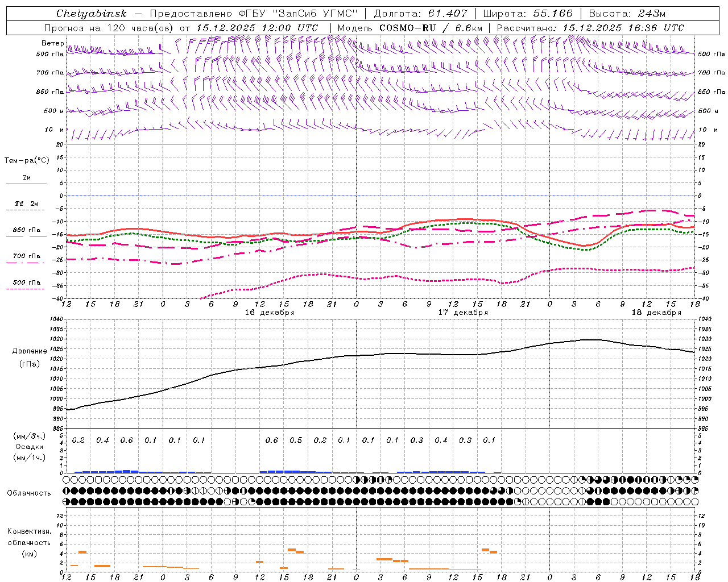Select the forecast start 15.12.2025 12:00 UTC

pos(257,28)
